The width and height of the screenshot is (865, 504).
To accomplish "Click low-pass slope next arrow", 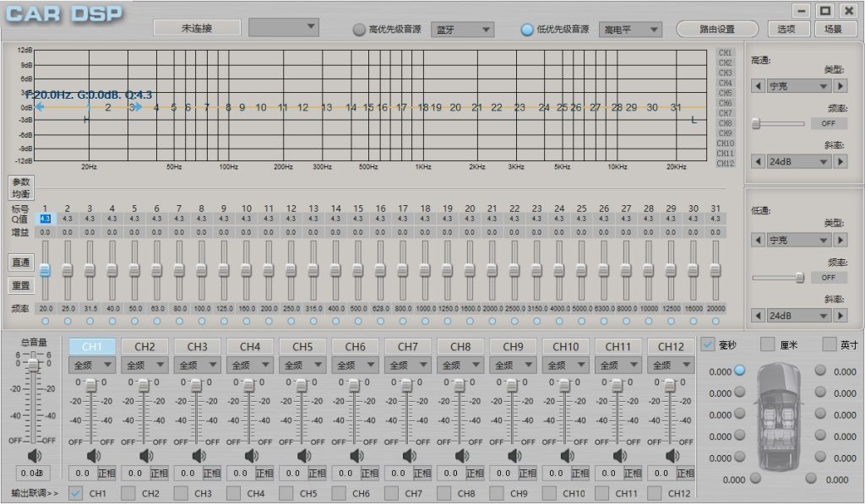I will pos(841,316).
